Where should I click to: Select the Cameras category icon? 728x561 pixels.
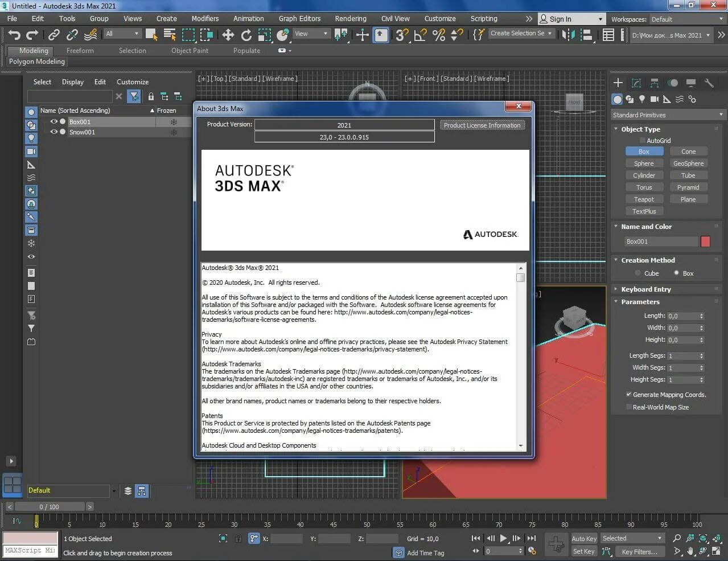click(655, 99)
